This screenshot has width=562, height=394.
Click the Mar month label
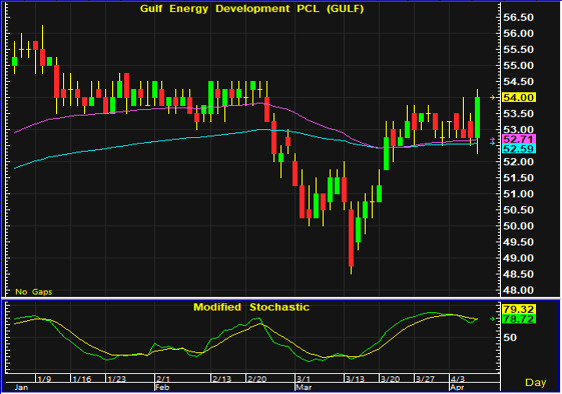[x=303, y=388]
